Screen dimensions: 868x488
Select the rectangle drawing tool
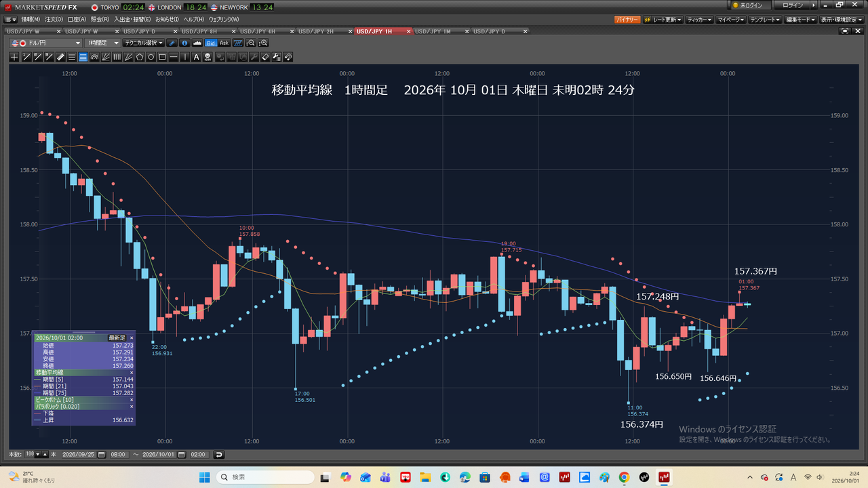pyautogui.click(x=162, y=58)
